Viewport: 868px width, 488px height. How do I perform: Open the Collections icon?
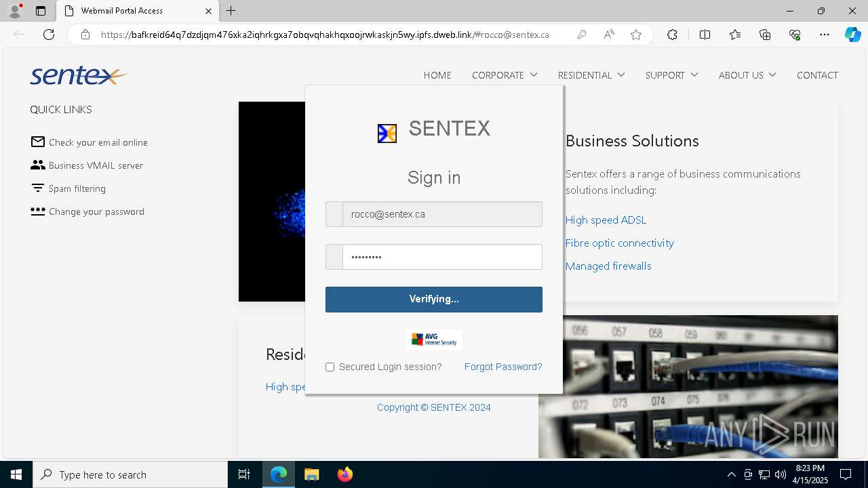(765, 35)
